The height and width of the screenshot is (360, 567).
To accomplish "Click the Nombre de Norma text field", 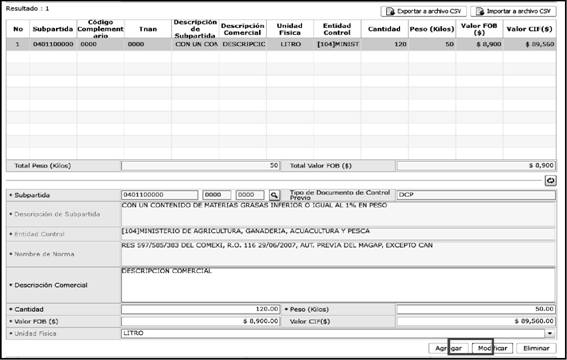I will [x=338, y=254].
